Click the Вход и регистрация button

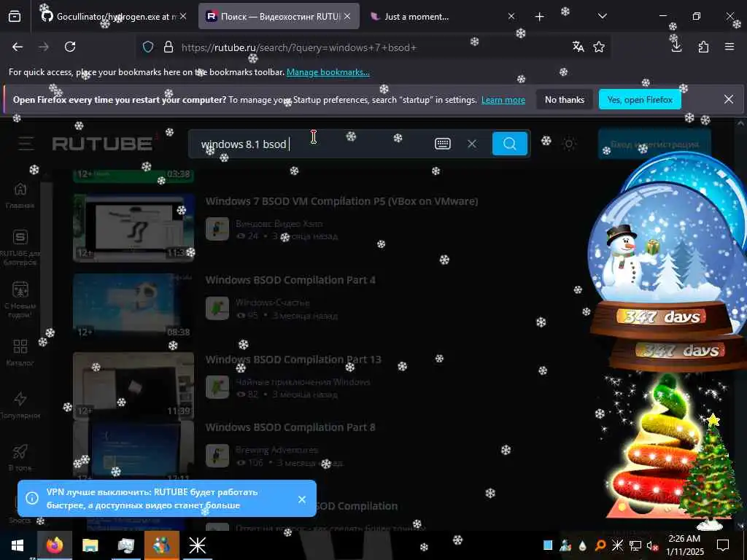pos(654,144)
